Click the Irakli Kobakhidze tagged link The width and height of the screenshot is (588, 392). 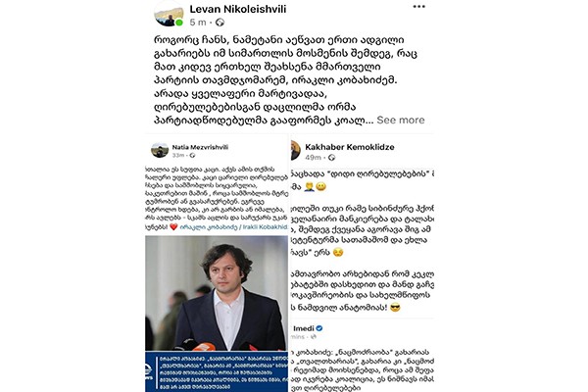pyautogui.click(x=234, y=227)
